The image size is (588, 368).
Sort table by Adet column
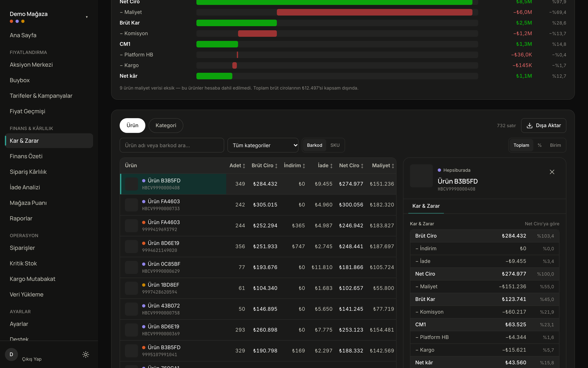237,166
